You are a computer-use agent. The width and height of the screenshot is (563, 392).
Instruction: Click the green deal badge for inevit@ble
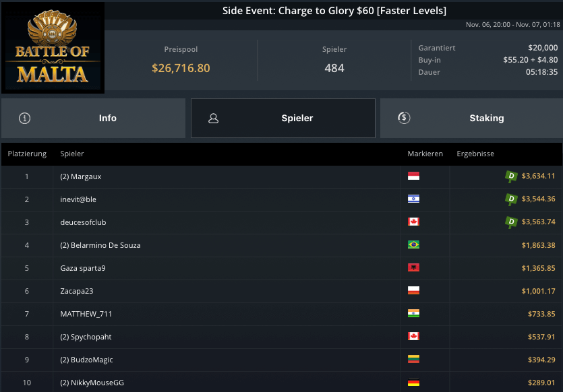pyautogui.click(x=511, y=199)
